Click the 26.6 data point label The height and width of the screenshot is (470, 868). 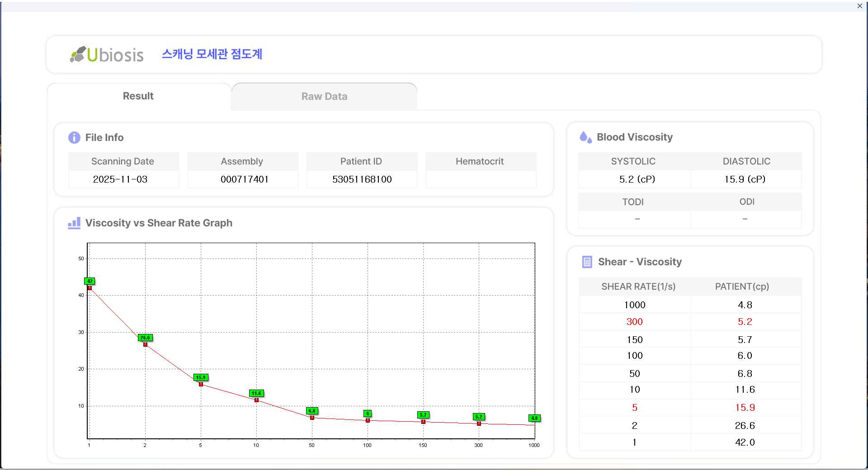click(x=145, y=338)
